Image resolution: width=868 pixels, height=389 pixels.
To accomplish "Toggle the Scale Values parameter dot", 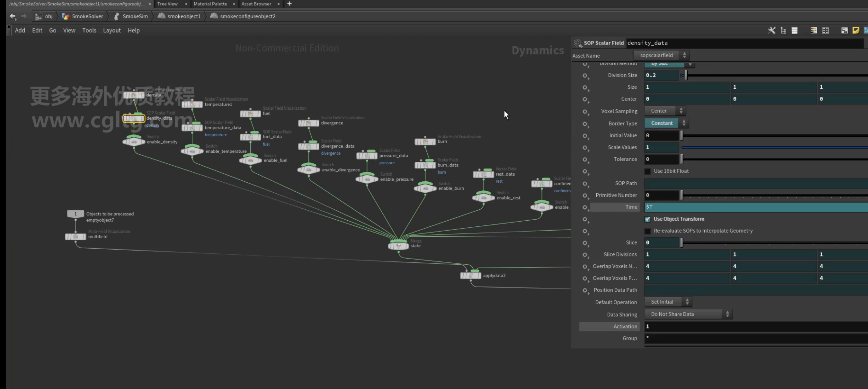I will 585,148.
